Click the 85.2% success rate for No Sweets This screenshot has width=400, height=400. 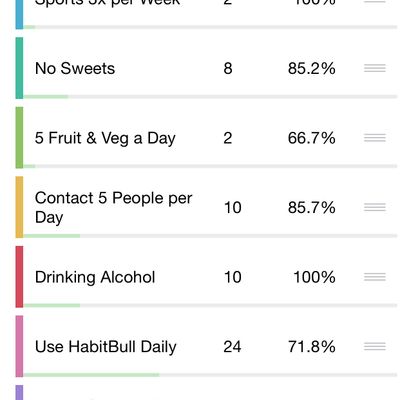pyautogui.click(x=312, y=68)
